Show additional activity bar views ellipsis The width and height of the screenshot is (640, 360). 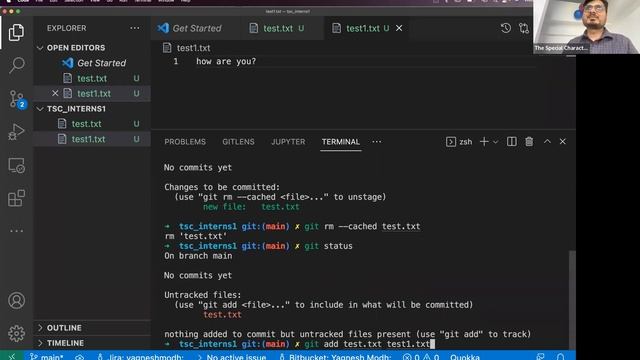(16, 231)
